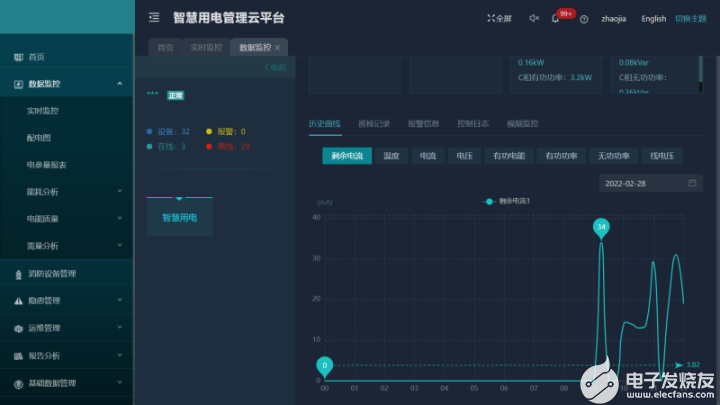Select the 智慧用电 node card
The height and width of the screenshot is (405, 720).
click(x=180, y=217)
